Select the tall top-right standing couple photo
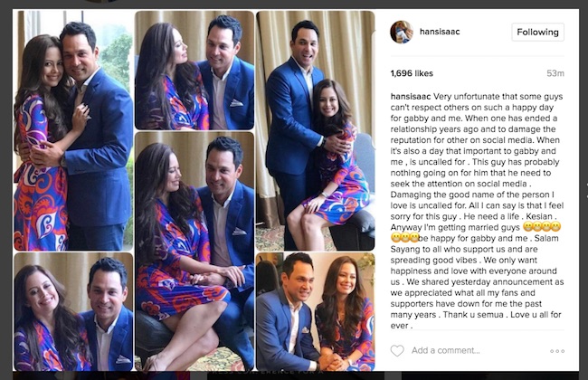The height and width of the screenshot is (380, 588). point(315,130)
